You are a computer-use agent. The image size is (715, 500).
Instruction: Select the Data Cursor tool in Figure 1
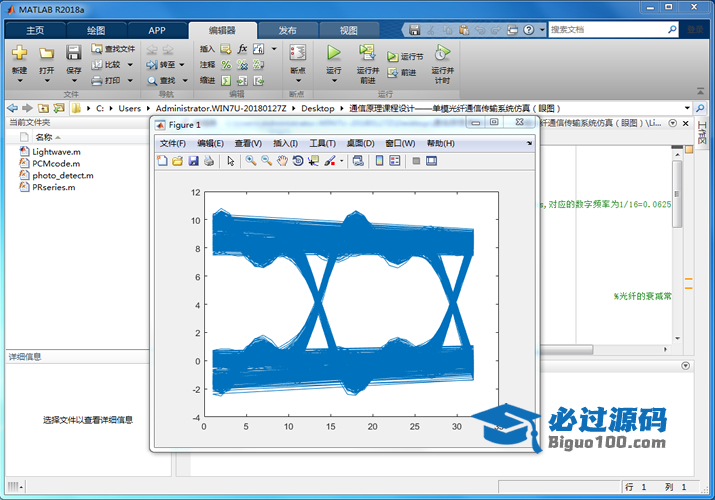click(x=313, y=160)
